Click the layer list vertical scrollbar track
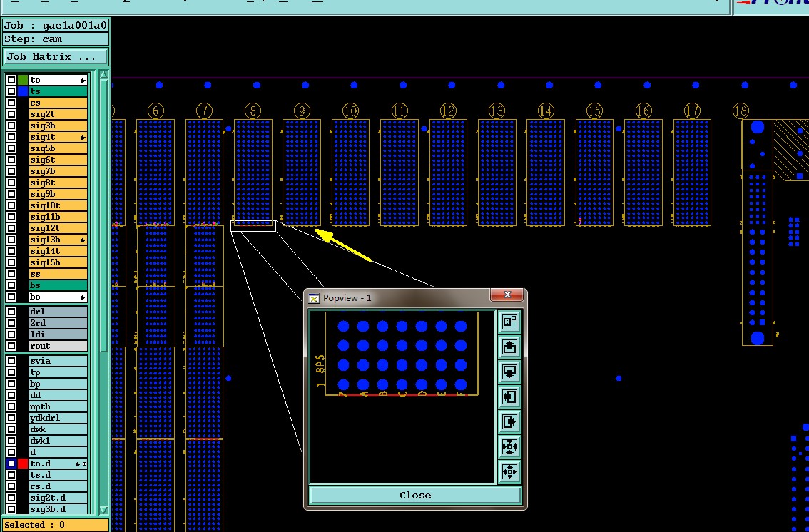Screen dimensions: 809x532 pyautogui.click(x=103, y=292)
